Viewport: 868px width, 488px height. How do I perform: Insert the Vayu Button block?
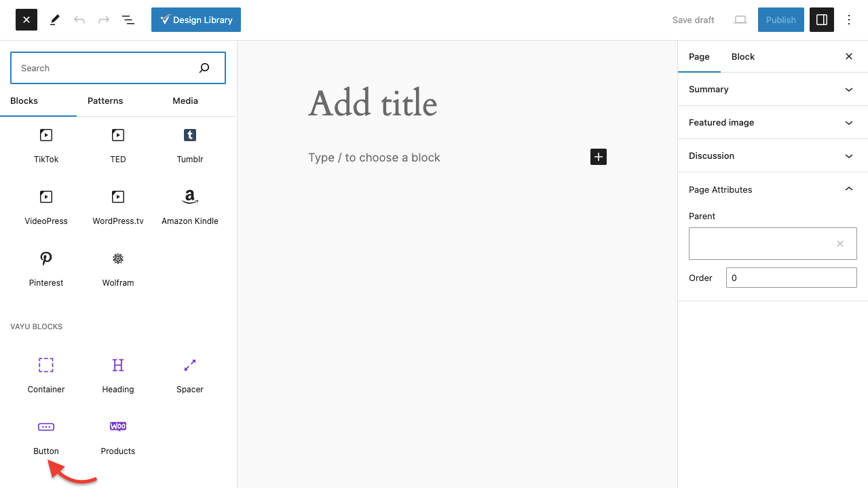46,436
